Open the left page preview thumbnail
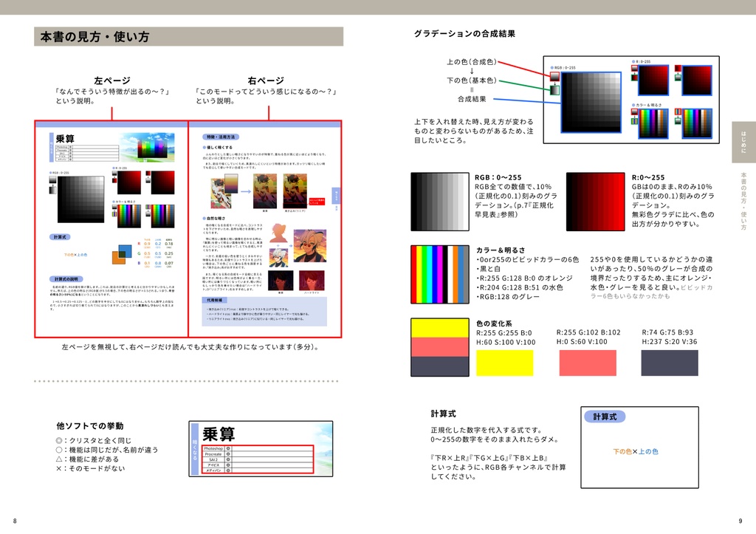Image resolution: width=756 pixels, height=534 pixels. click(111, 229)
